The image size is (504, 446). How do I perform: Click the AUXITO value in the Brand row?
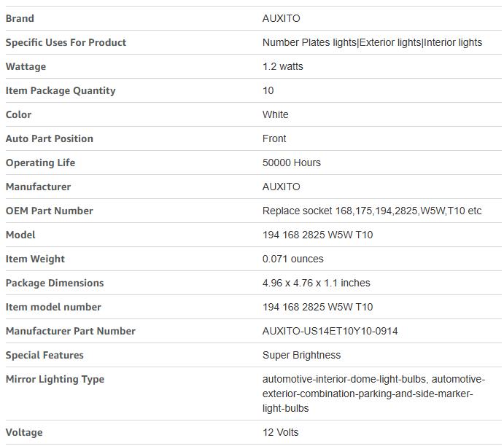(281, 18)
